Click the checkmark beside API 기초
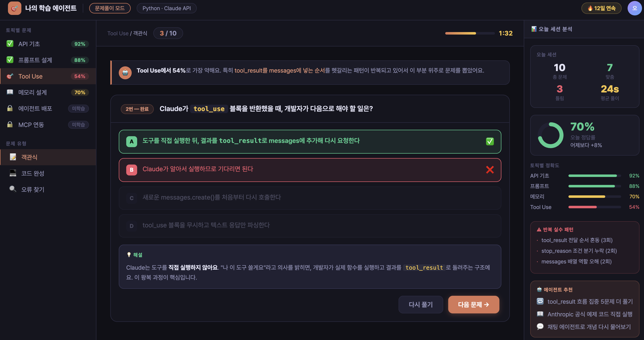Image resolution: width=644 pixels, height=340 pixels. coord(10,43)
